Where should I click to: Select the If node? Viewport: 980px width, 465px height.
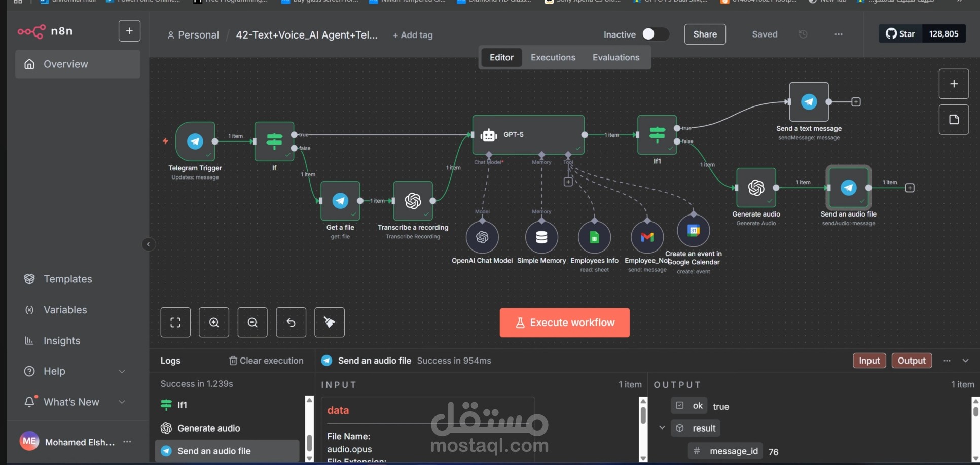point(274,141)
